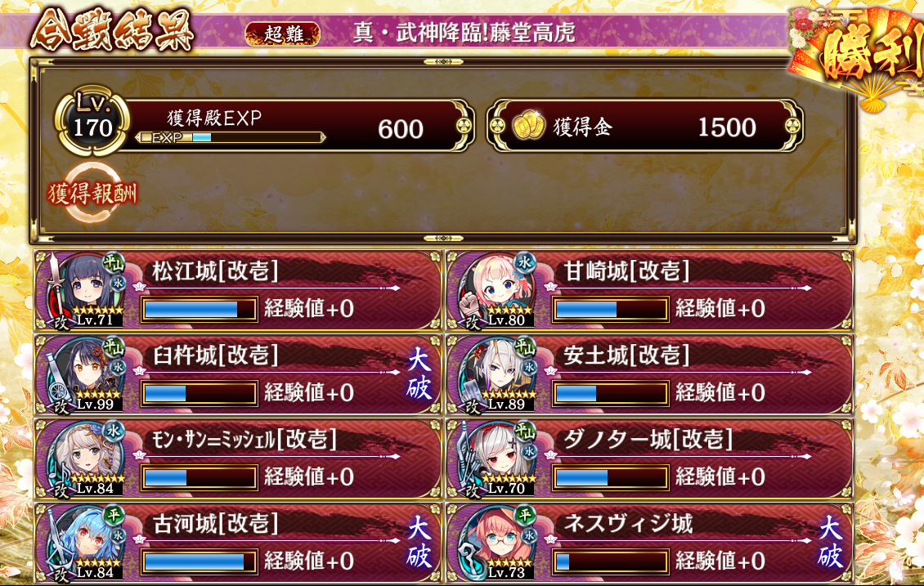Click 古河城[改壱] experience bar
The width and height of the screenshot is (924, 586).
click(x=200, y=561)
